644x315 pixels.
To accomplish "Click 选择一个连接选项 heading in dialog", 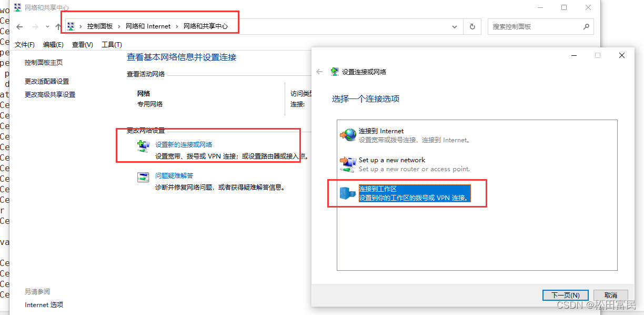I will click(x=366, y=99).
